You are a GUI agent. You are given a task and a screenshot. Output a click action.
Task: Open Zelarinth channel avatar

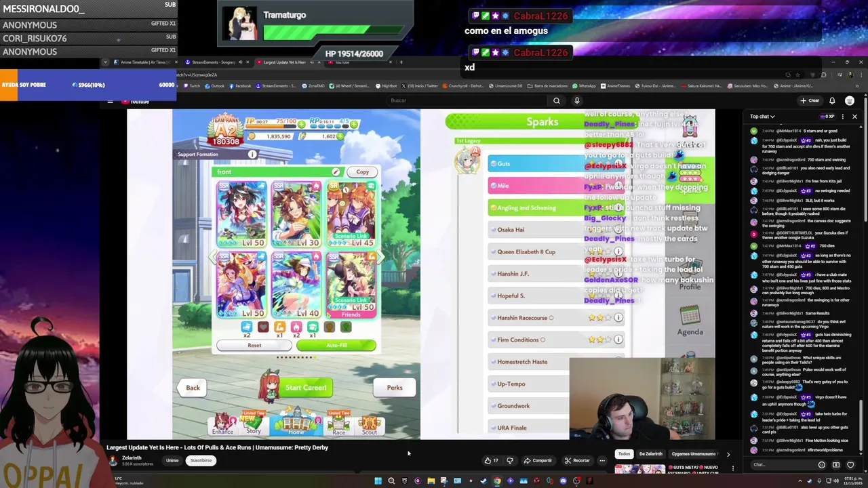click(113, 460)
